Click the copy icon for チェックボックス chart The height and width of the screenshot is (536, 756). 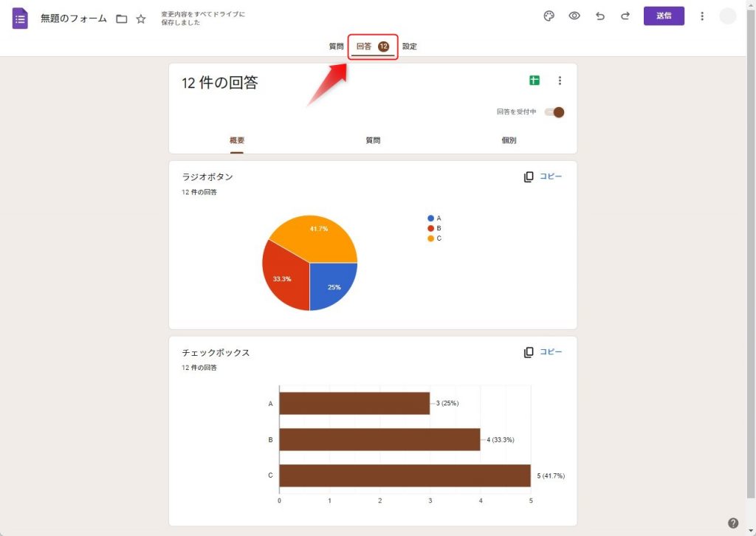click(529, 352)
